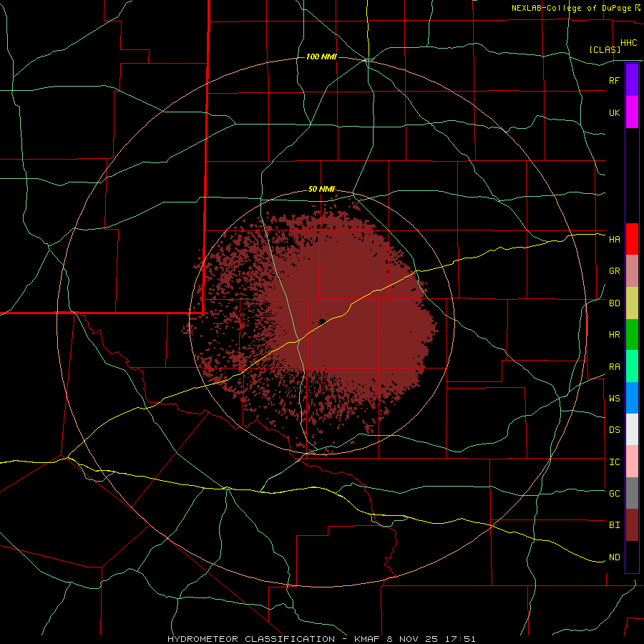Click the HHC product label
This screenshot has height=644, width=644.
click(628, 43)
